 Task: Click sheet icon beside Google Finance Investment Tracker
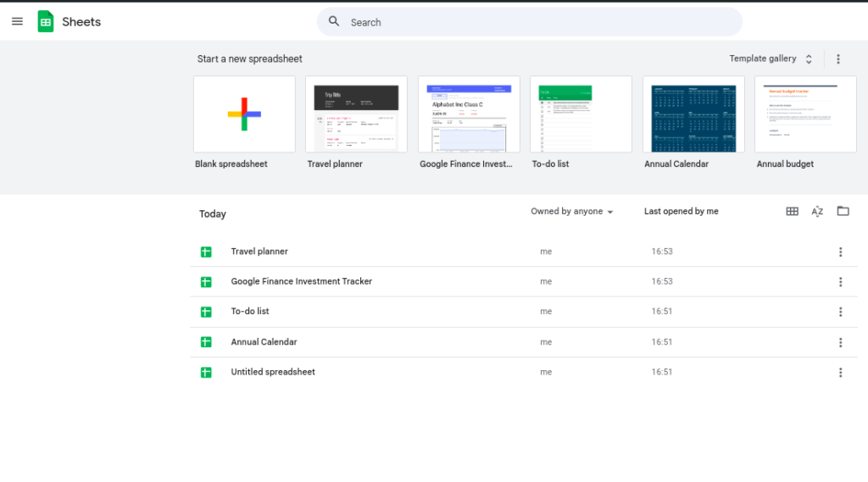click(x=206, y=282)
